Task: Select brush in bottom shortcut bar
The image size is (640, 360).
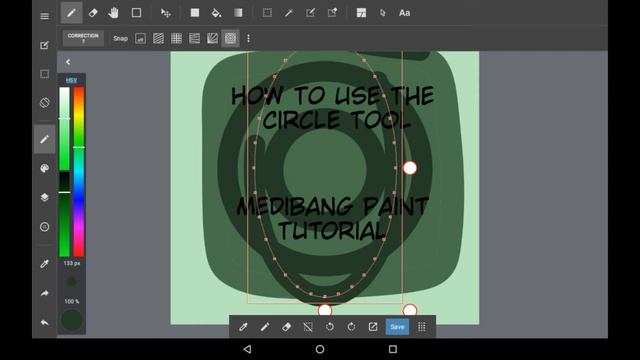Action: (x=265, y=327)
